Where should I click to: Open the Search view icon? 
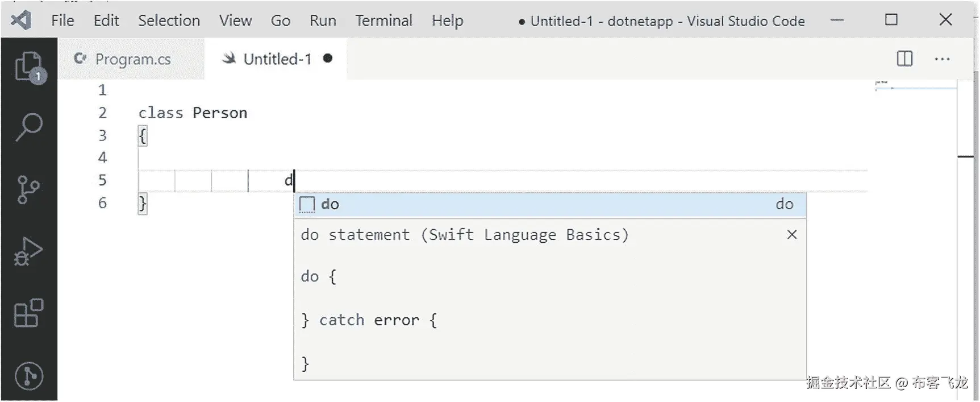point(28,127)
